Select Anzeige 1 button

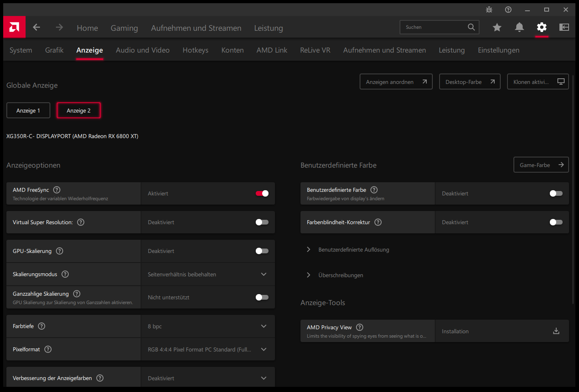coord(28,110)
